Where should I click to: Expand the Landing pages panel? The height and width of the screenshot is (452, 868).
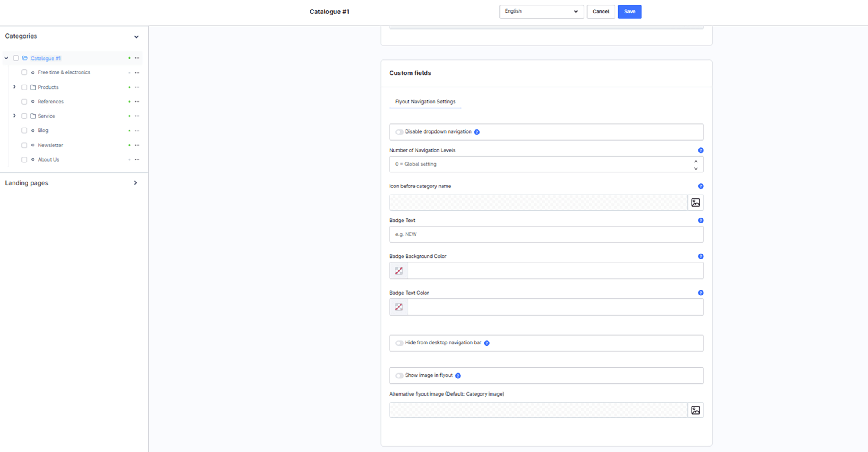[135, 183]
